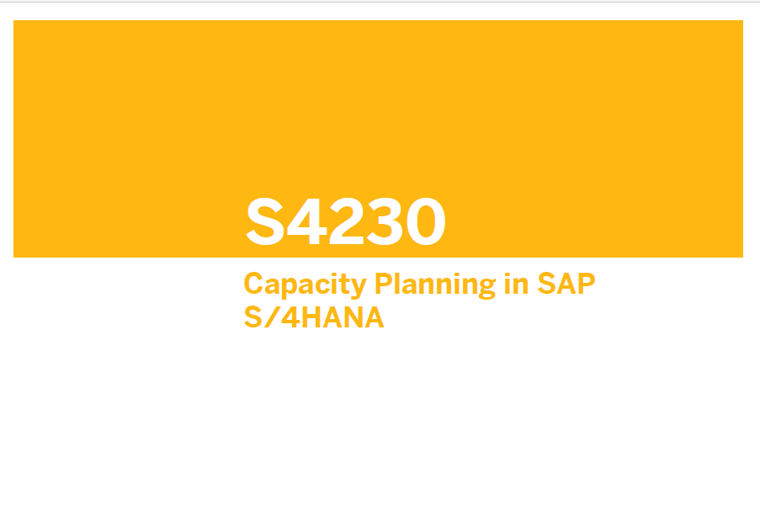The width and height of the screenshot is (760, 532).
Task: Click the S4230 course code heading
Action: tap(345, 222)
